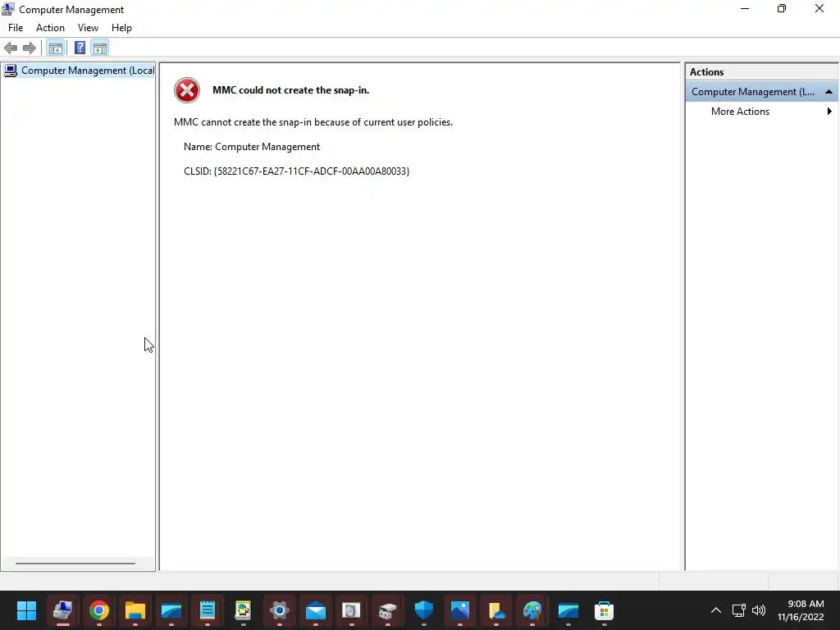This screenshot has width=840, height=630.
Task: Click the Computer Management tree node icon
Action: (x=11, y=71)
